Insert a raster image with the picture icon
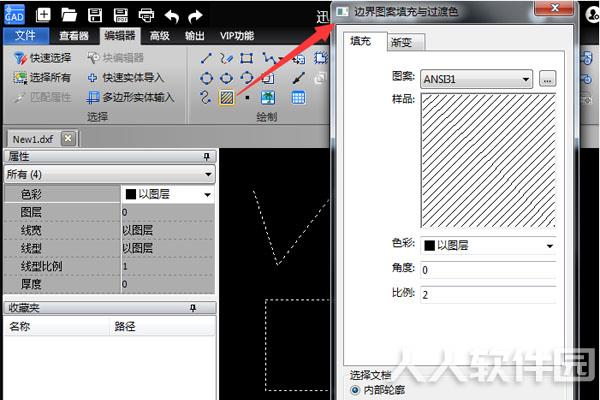Screen dimensions: 600x400 tap(268, 98)
